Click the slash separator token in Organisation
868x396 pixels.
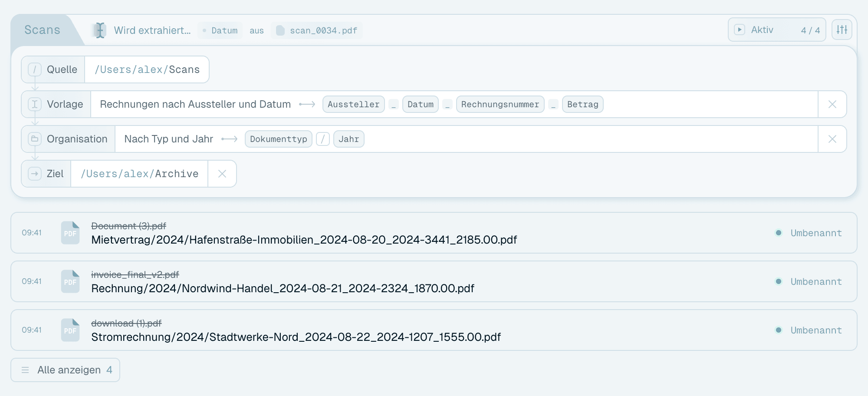323,139
